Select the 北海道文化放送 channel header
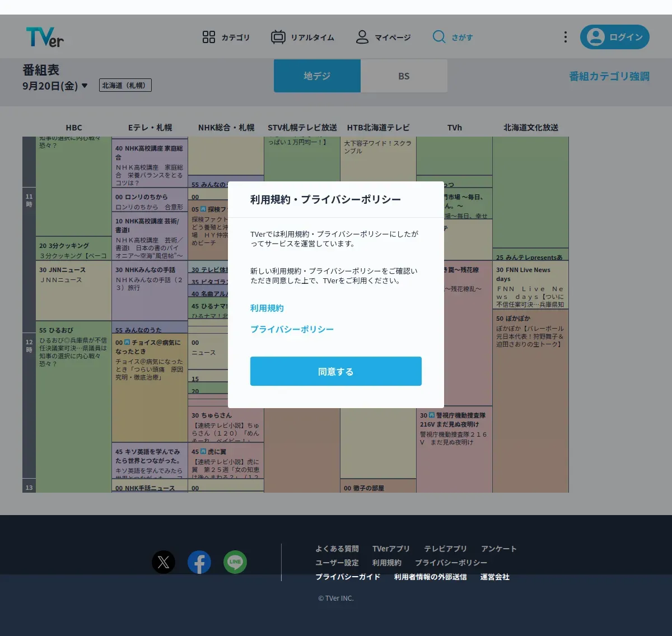 click(531, 128)
